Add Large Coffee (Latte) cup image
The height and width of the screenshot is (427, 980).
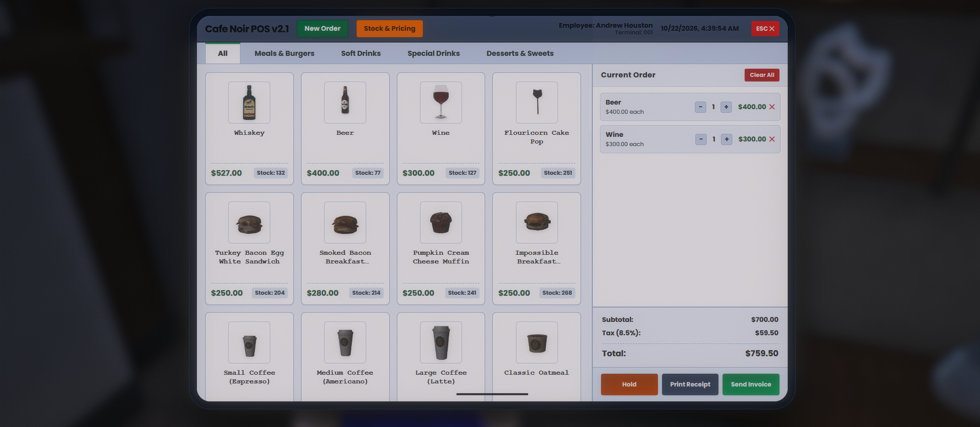click(441, 342)
